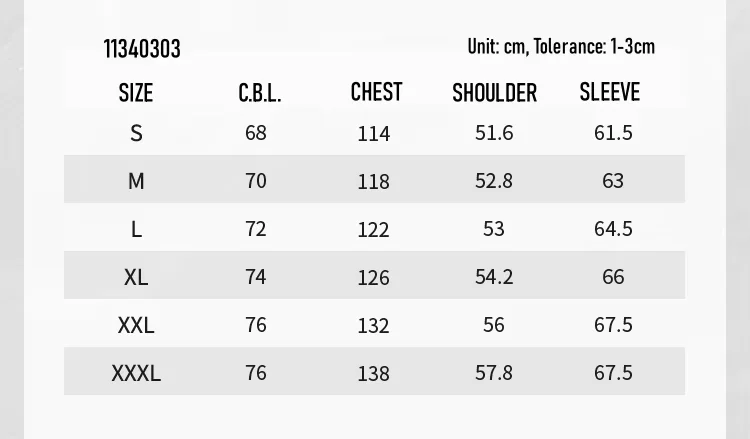
Task: Select the size M row label
Action: click(136, 181)
